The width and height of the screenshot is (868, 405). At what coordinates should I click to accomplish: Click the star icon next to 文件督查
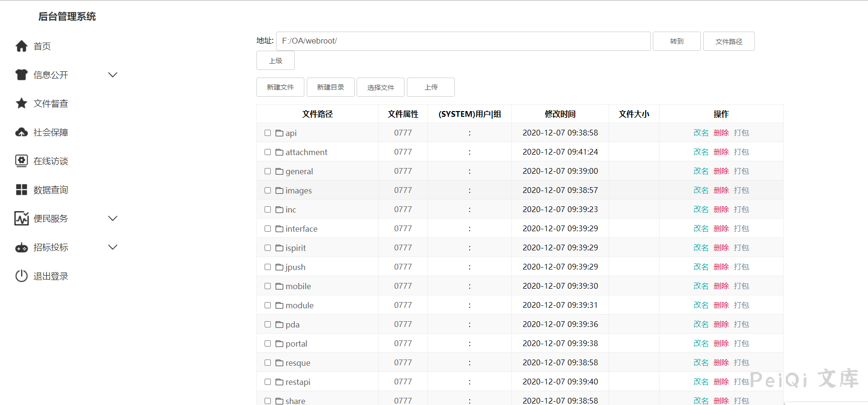click(x=22, y=103)
